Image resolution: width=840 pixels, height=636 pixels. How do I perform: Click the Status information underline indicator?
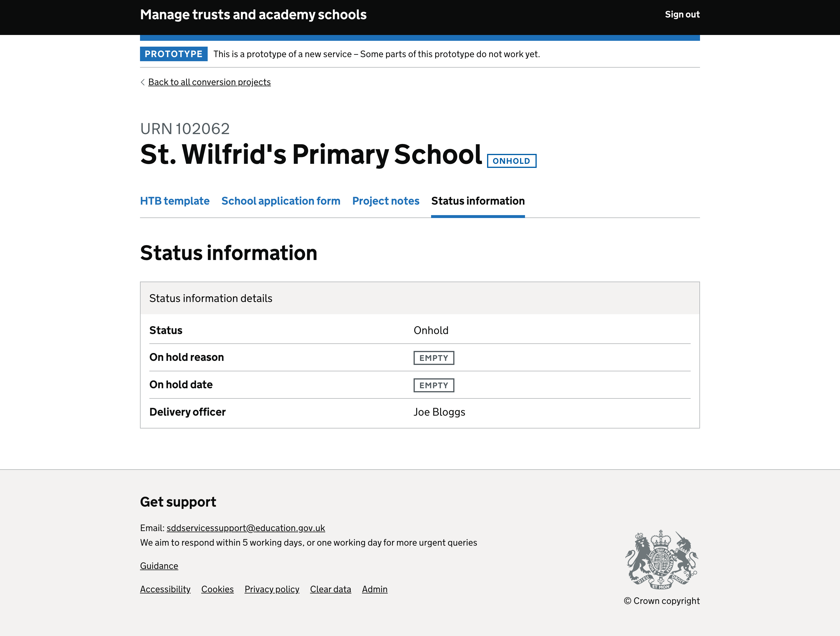pyautogui.click(x=478, y=216)
